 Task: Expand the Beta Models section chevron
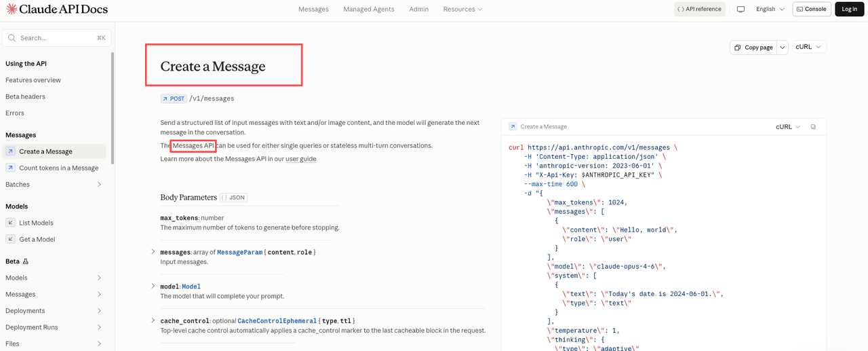99,278
